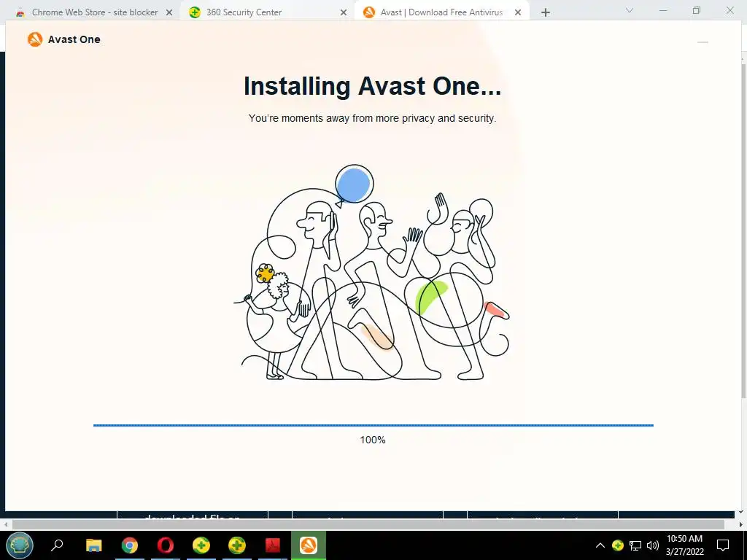Click the Installing Avast One heading

[x=372, y=86]
